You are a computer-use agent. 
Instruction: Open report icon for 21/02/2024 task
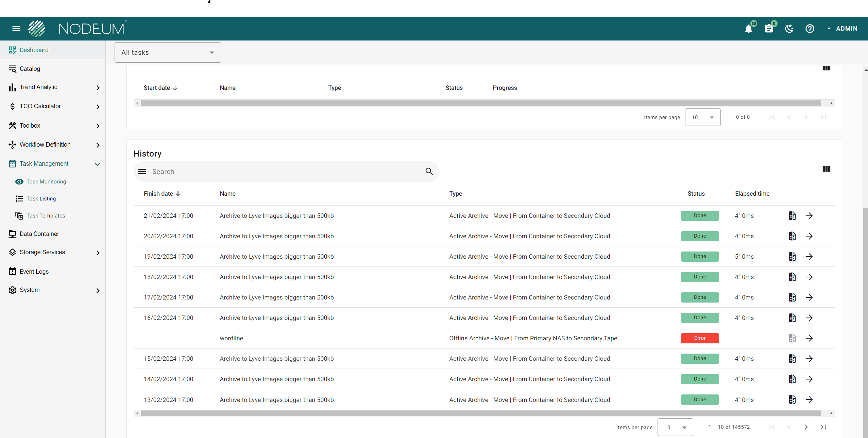(x=792, y=216)
